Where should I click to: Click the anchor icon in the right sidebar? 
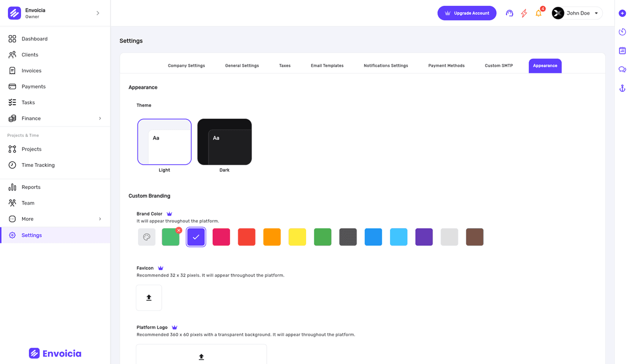click(622, 88)
